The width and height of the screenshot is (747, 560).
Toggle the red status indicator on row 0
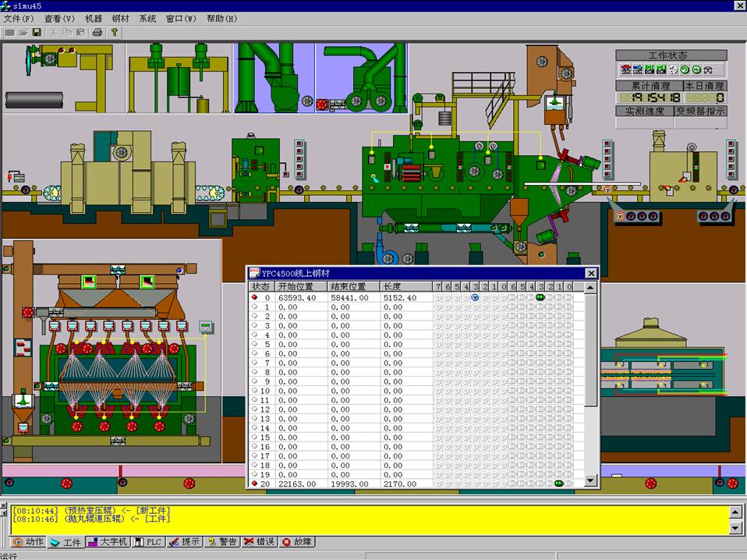[254, 297]
